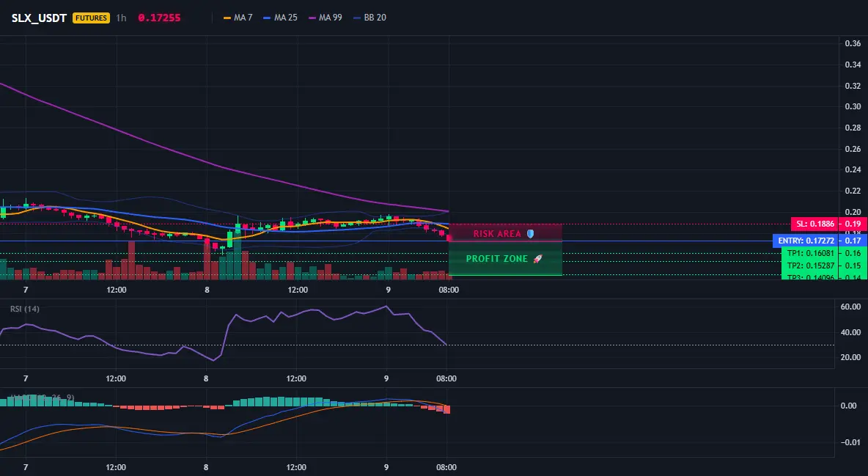This screenshot has height=476, width=868.
Task: Click the blue MA 25 color dash
Action: (268, 18)
